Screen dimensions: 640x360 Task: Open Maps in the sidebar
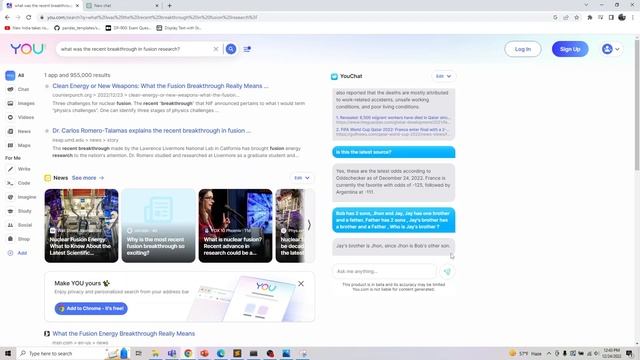point(19,145)
